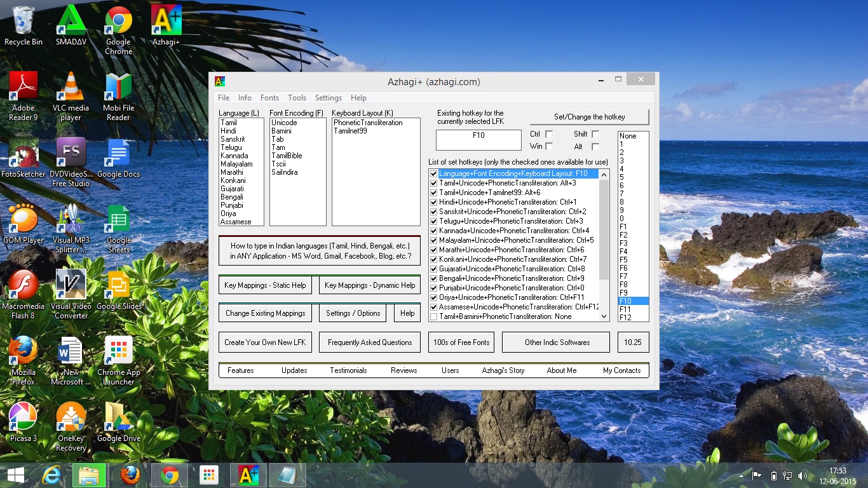Uncheck Tamil+Unicode+Tamilnet99: Alt+6 hotkey
Screen dimensions: 868x488
click(x=433, y=193)
